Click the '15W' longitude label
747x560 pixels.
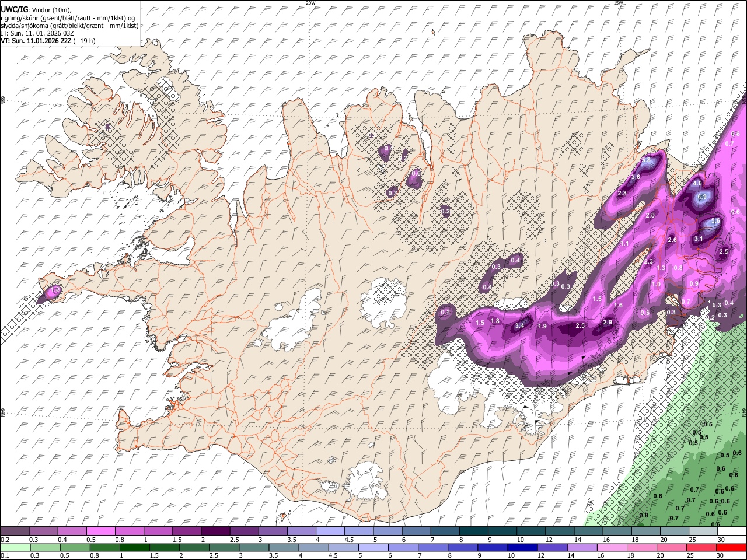(617, 3)
